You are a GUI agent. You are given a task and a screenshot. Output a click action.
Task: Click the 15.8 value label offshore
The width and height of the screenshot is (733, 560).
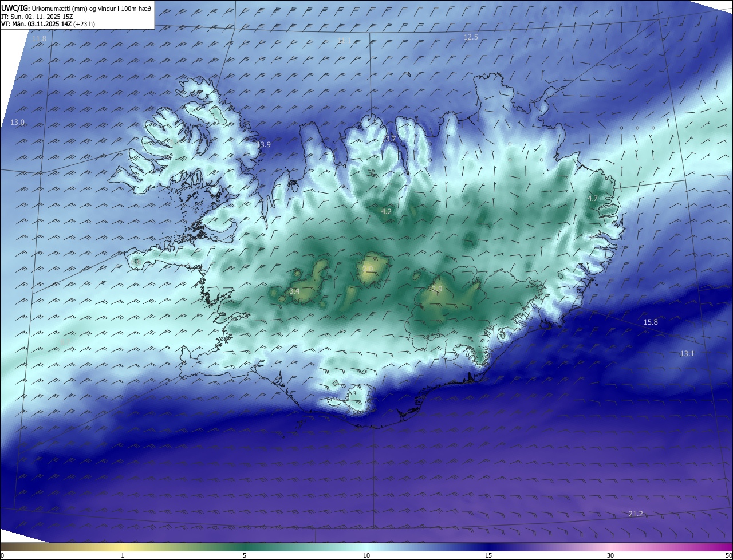coord(651,322)
